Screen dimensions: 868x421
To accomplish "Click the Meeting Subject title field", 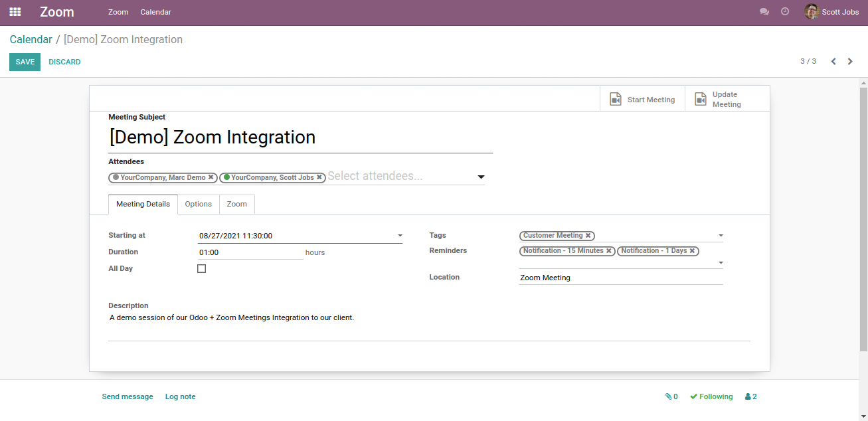I will pyautogui.click(x=300, y=137).
